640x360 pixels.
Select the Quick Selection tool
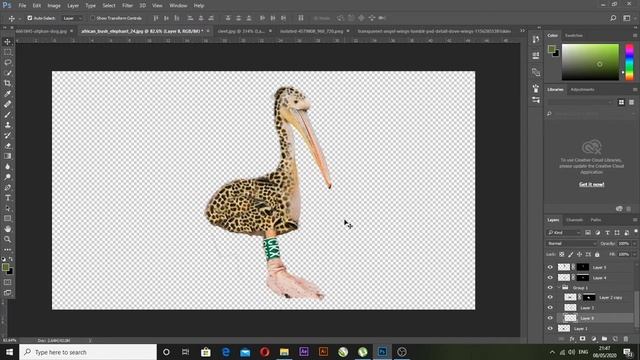click(x=7, y=73)
